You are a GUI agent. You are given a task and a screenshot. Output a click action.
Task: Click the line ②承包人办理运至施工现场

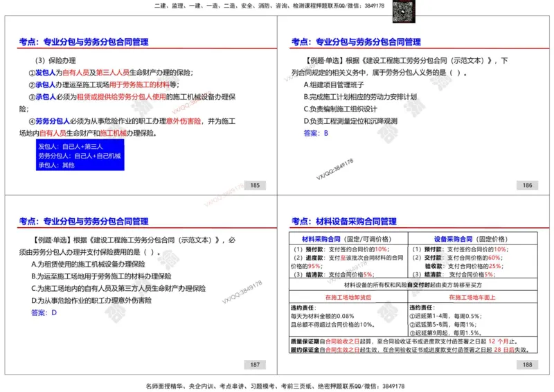(x=104, y=84)
